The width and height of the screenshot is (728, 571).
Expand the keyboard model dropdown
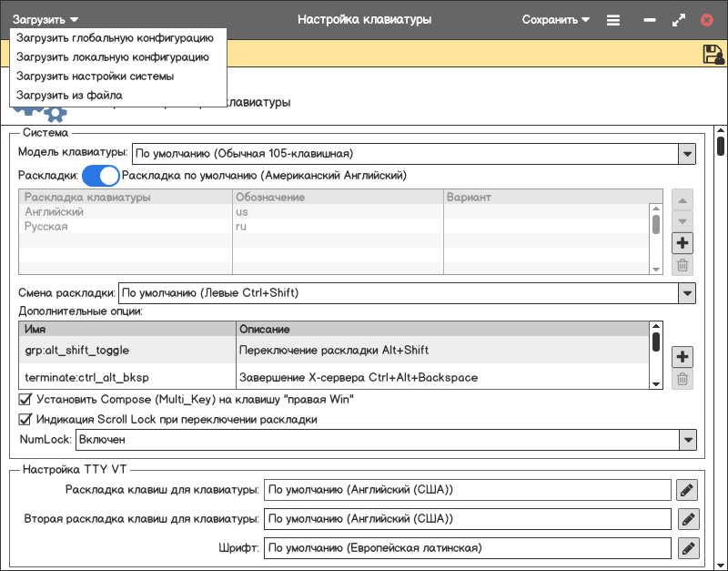686,154
